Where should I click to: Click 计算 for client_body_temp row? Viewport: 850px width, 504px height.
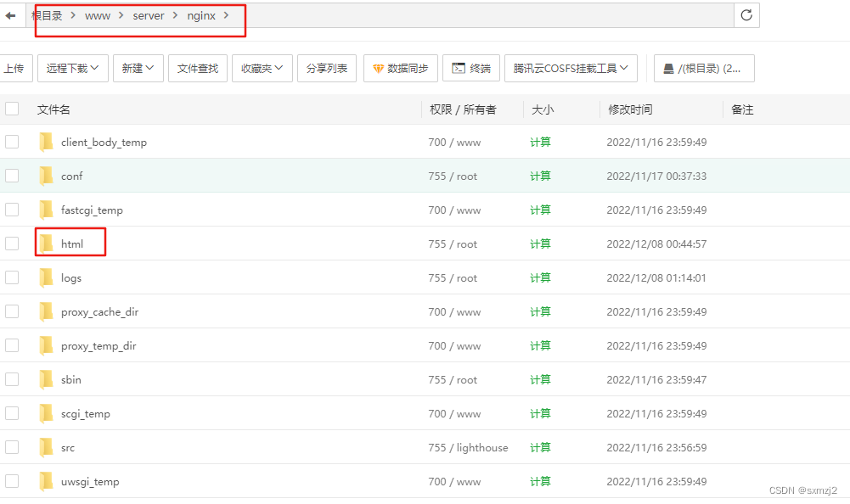[x=540, y=142]
